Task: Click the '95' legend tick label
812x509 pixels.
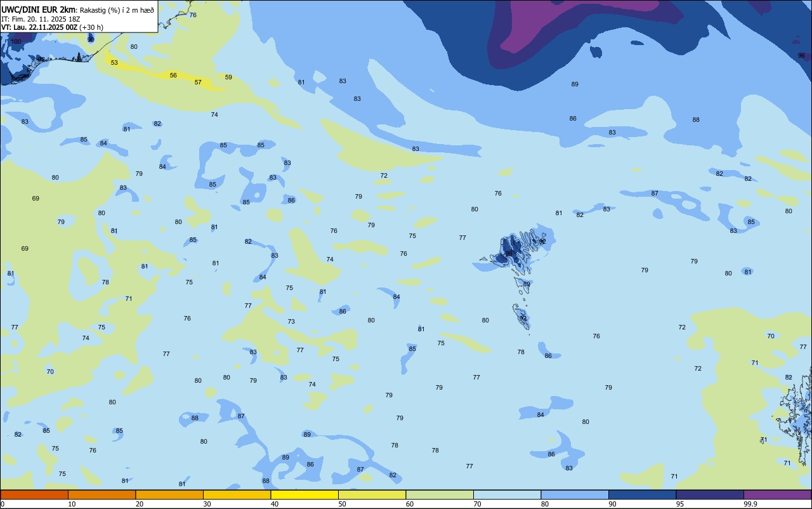Action: tap(680, 504)
